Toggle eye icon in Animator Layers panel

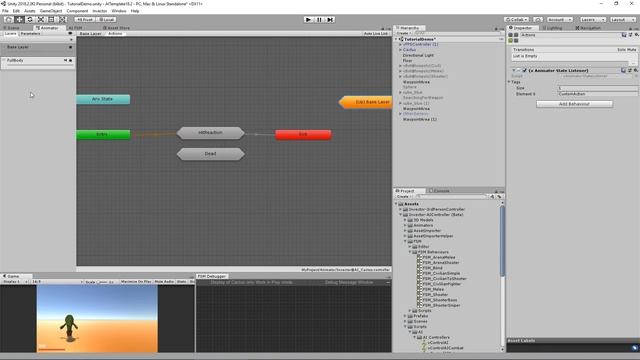70,33
